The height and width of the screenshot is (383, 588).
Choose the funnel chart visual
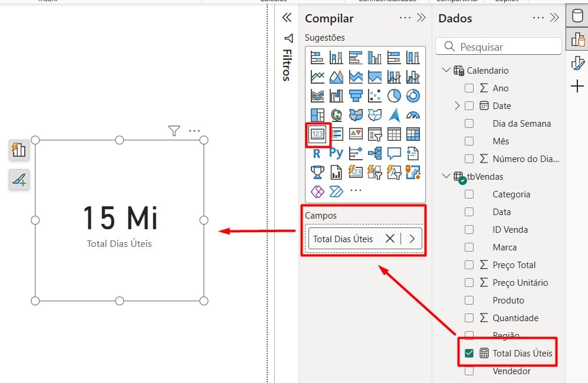tap(356, 96)
